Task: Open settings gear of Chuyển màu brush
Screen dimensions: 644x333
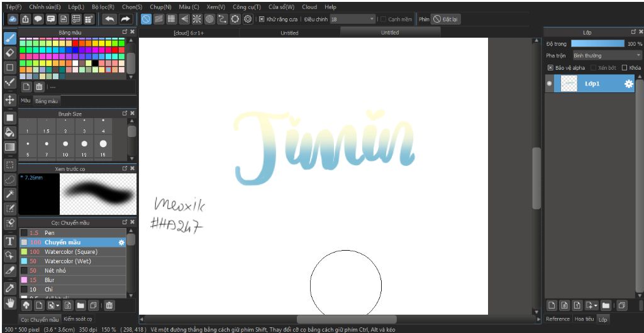Action: coord(121,243)
